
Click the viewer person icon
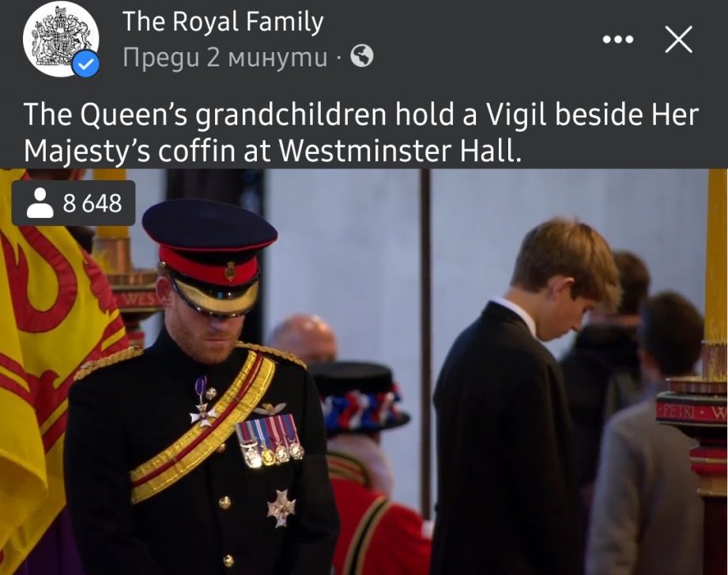(x=40, y=203)
